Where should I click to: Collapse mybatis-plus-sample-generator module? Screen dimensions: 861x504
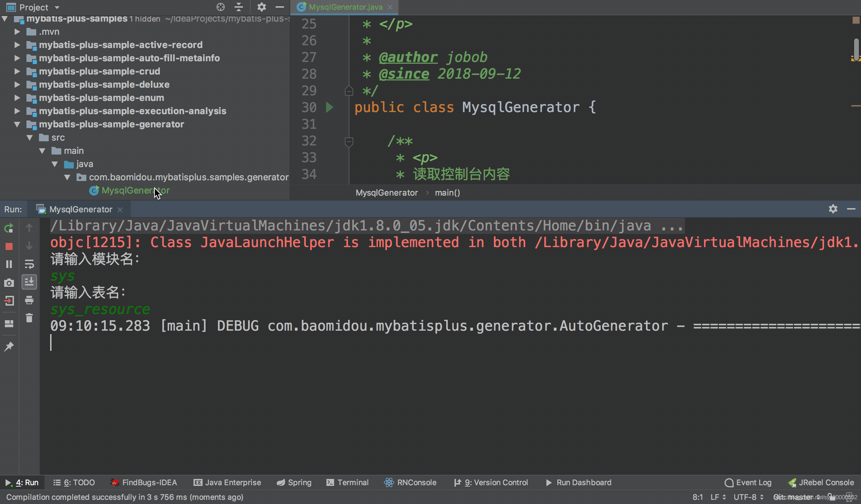click(17, 124)
